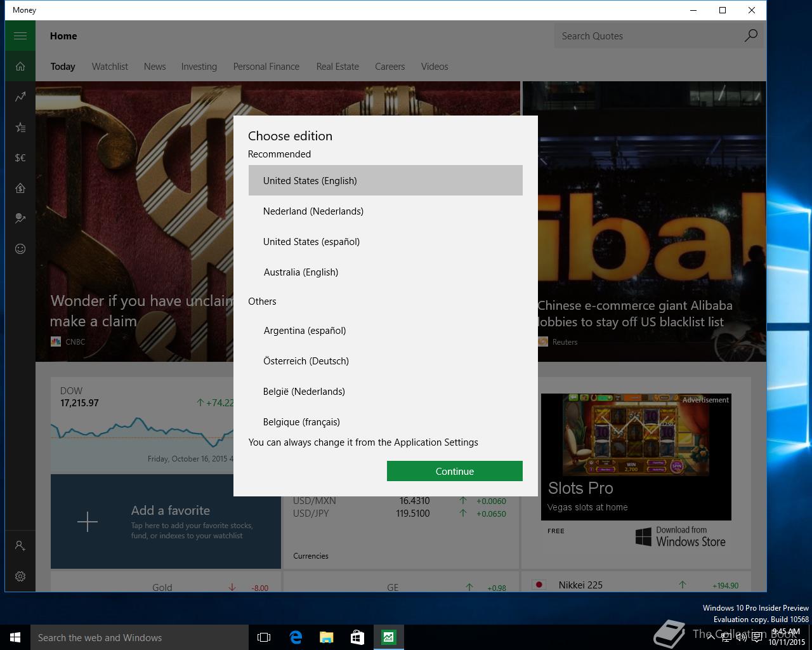The width and height of the screenshot is (812, 650).
Task: Click the search magnifier icon
Action: click(750, 36)
